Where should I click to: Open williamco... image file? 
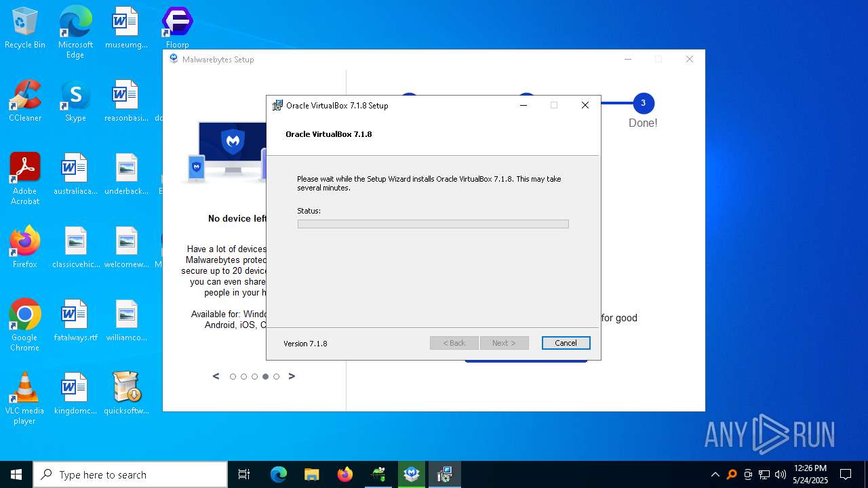126,321
